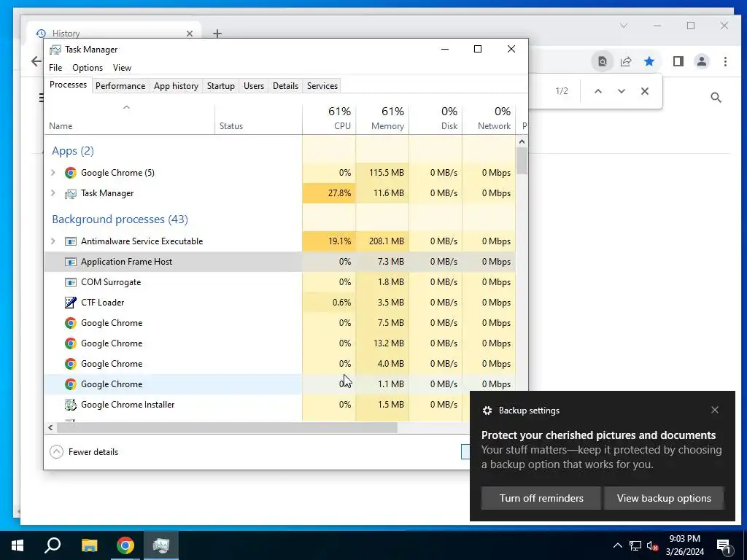
Task: Click Chrome's back navigation arrow
Action: coord(36,61)
